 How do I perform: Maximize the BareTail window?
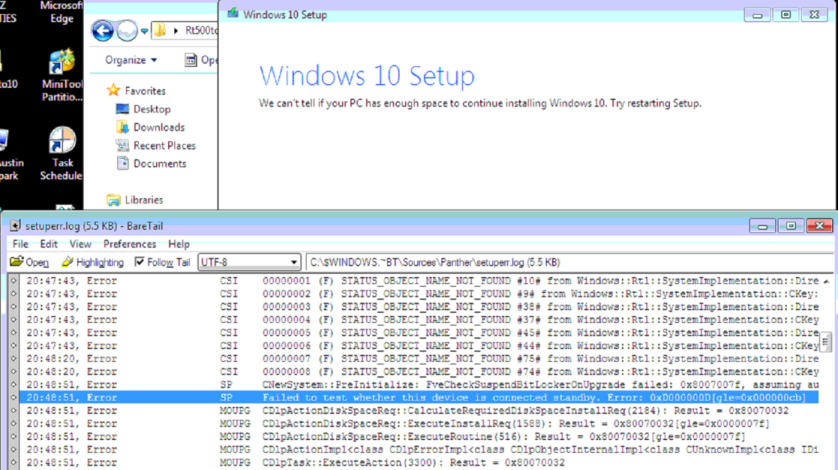click(791, 226)
